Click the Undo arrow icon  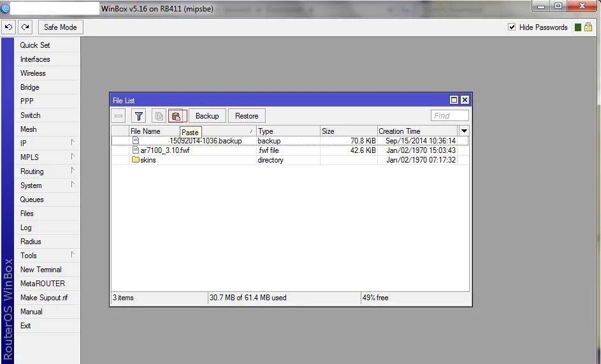click(8, 27)
